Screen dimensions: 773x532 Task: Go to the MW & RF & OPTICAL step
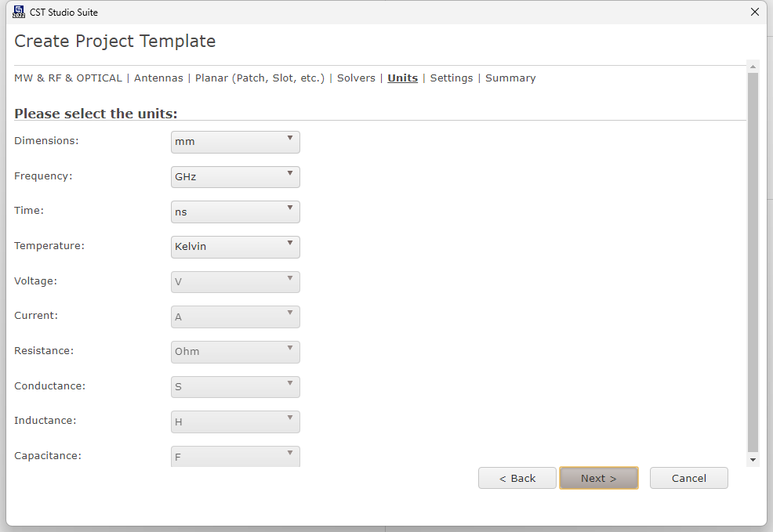(x=68, y=78)
